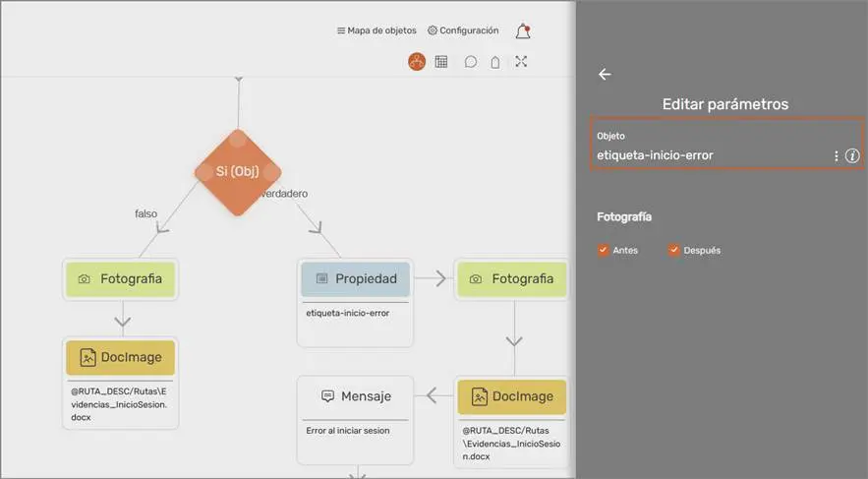The height and width of the screenshot is (479, 868).
Task: Open the Configuración menu
Action: 463,30
